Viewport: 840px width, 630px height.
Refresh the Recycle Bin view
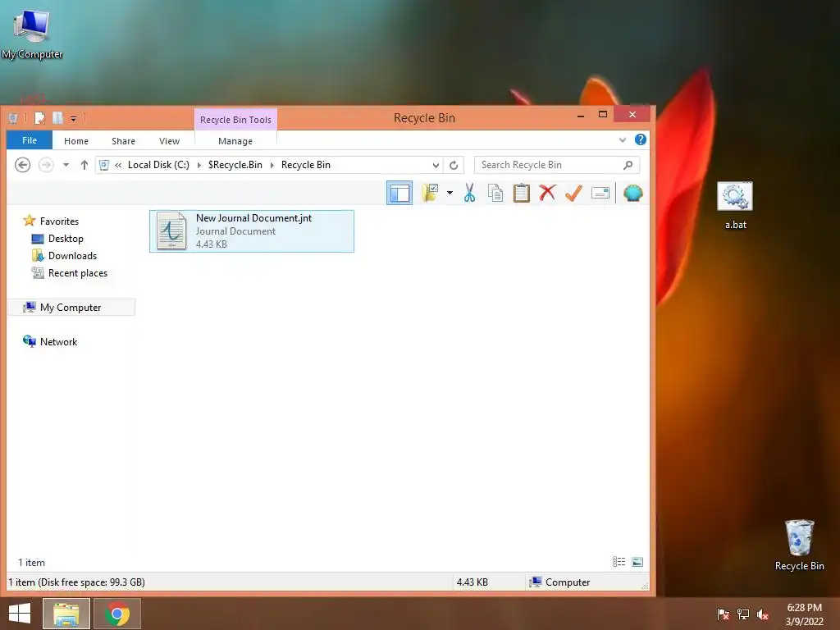point(454,165)
